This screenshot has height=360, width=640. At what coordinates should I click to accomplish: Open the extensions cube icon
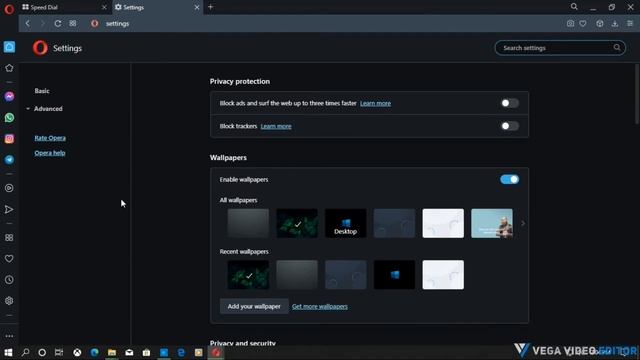click(x=600, y=24)
